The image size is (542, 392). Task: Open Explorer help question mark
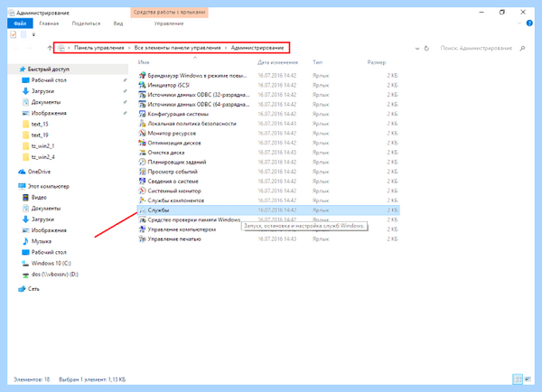point(529,23)
